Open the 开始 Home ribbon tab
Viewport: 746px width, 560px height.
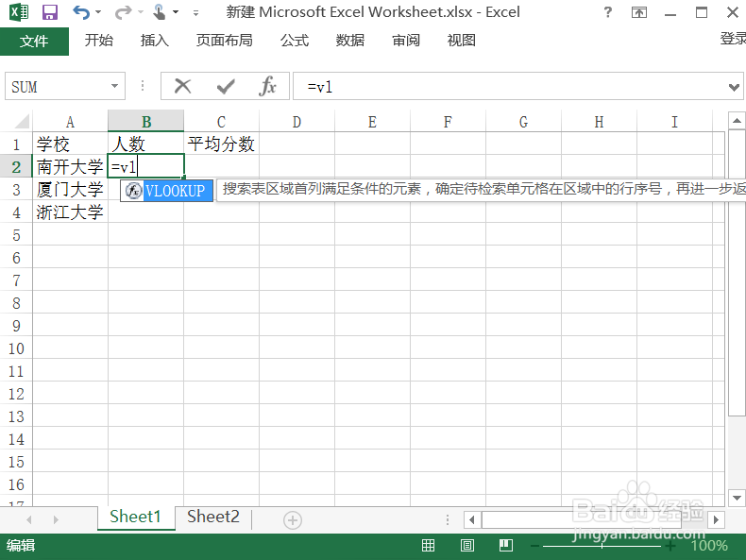[x=99, y=41]
